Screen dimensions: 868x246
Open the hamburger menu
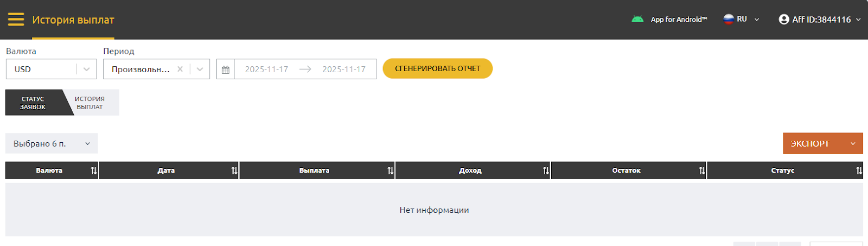[x=16, y=20]
